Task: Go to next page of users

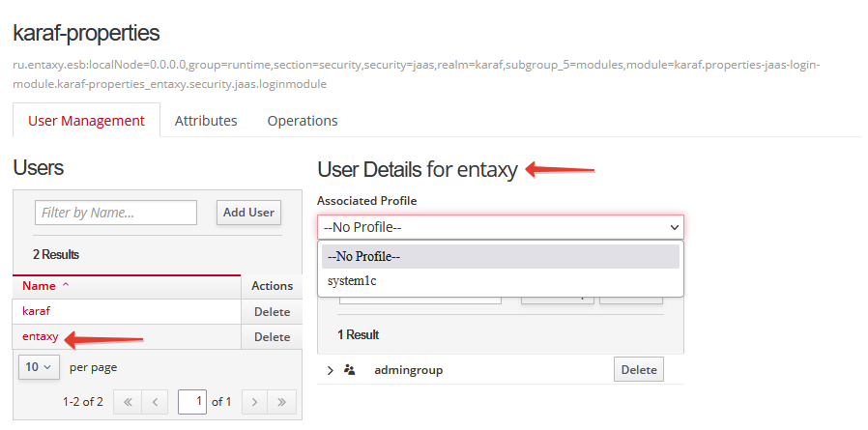Action: tap(253, 402)
